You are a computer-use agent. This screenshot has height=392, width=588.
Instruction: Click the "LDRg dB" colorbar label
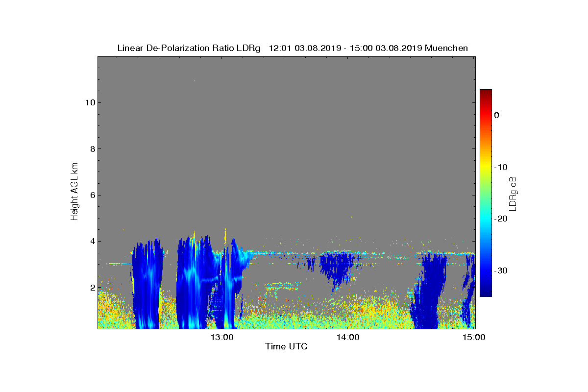pyautogui.click(x=513, y=193)
